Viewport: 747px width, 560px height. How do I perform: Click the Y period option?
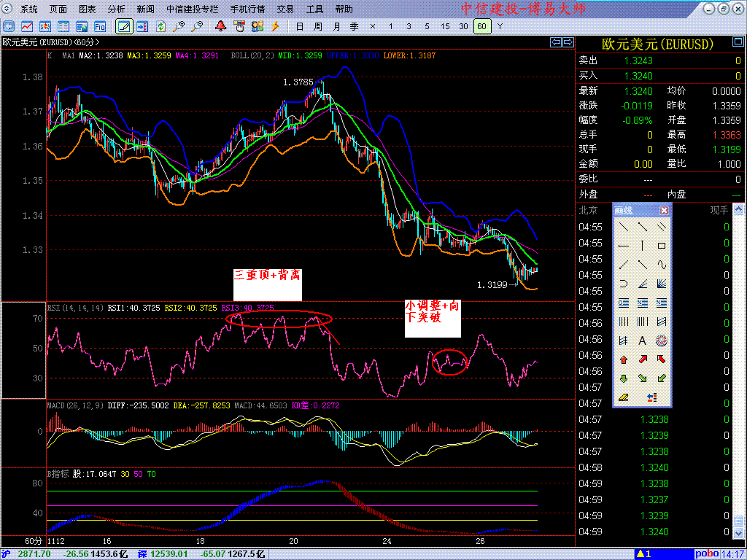click(x=500, y=27)
